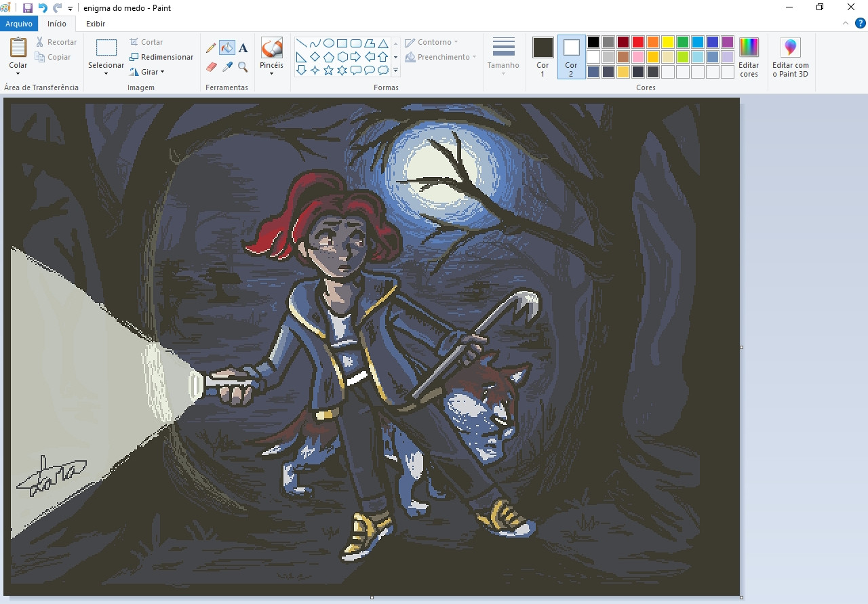Click the rectangular selection icon above Selecionar
The height and width of the screenshot is (604, 868).
[106, 47]
